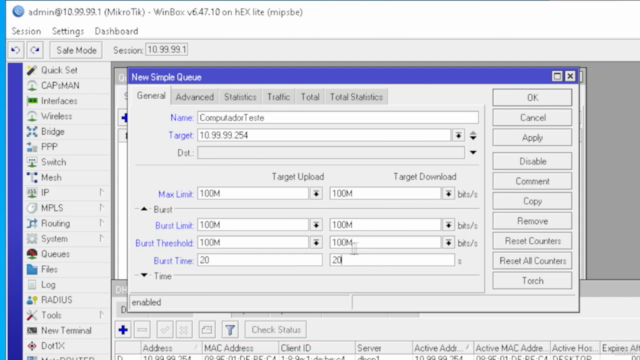Expand the Time section
The height and width of the screenshot is (360, 640).
point(144,276)
